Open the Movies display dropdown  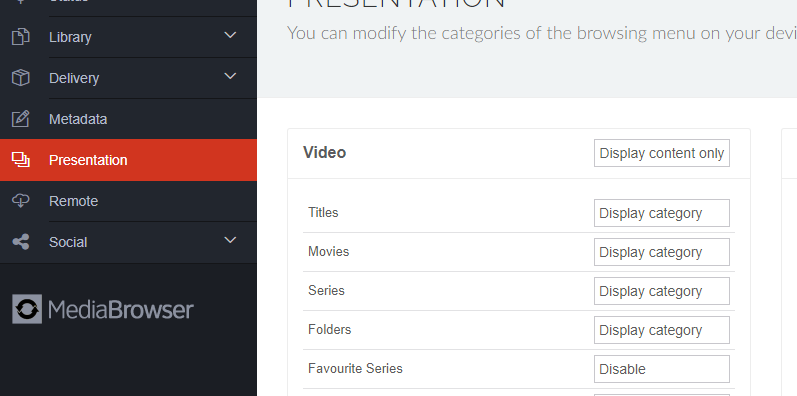[x=662, y=252]
